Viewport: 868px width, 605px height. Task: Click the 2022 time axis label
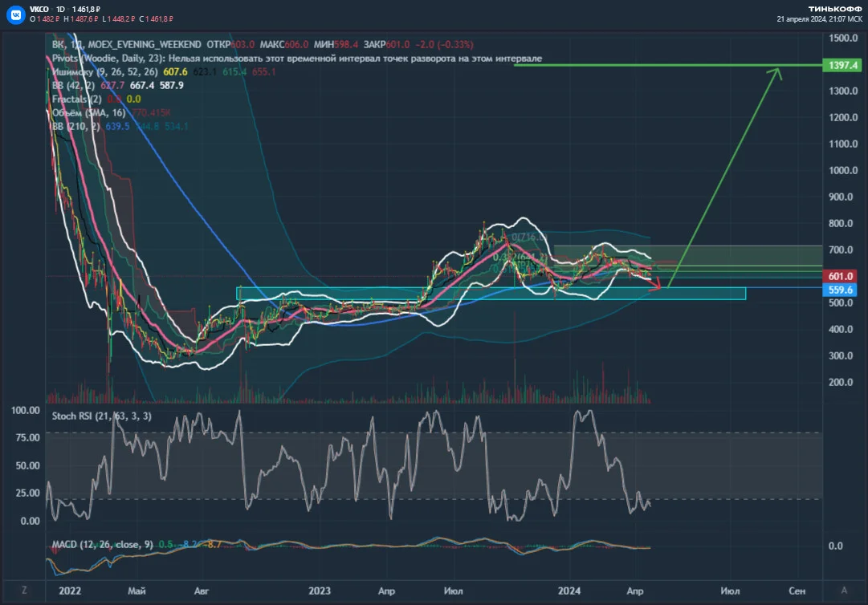(70, 591)
